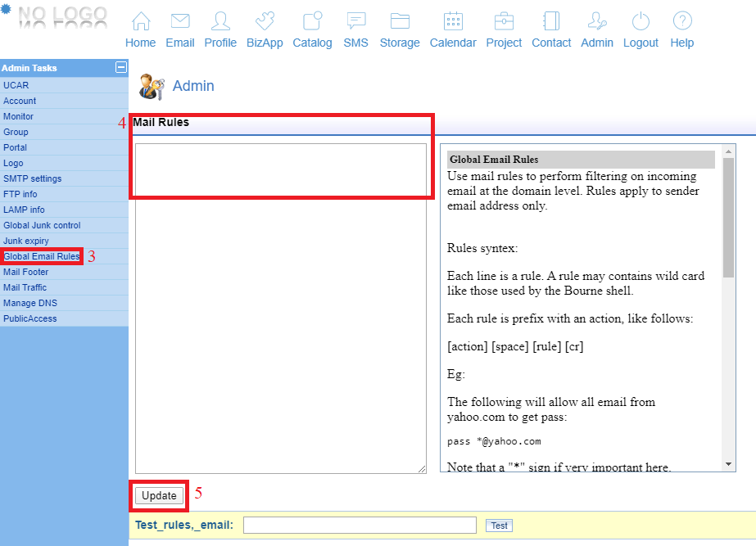The width and height of the screenshot is (756, 546).
Task: Click the Email envelope icon
Action: pos(180,22)
